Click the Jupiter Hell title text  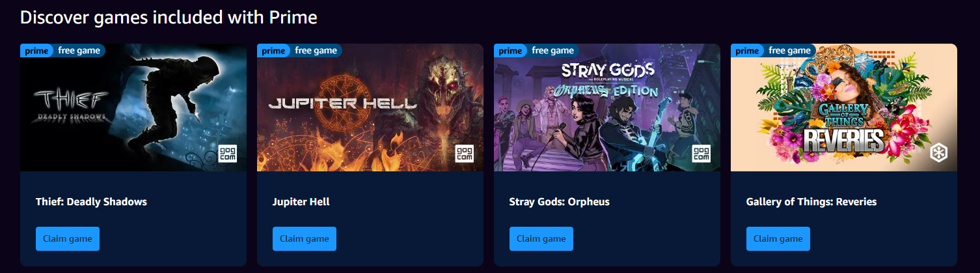pyautogui.click(x=301, y=202)
